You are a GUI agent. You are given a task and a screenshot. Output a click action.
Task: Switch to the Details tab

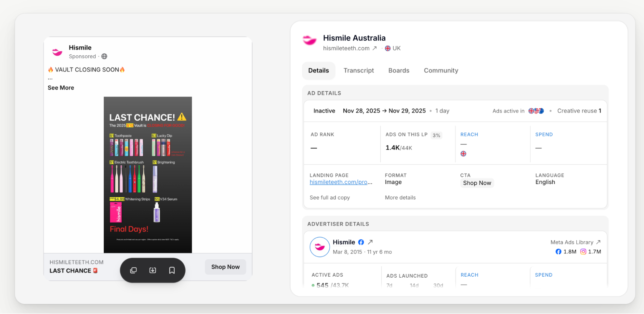(x=319, y=70)
